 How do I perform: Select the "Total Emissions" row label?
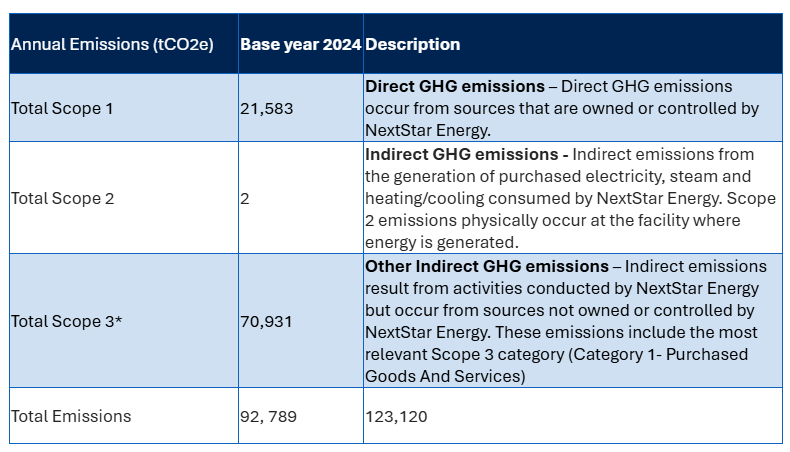pos(71,416)
